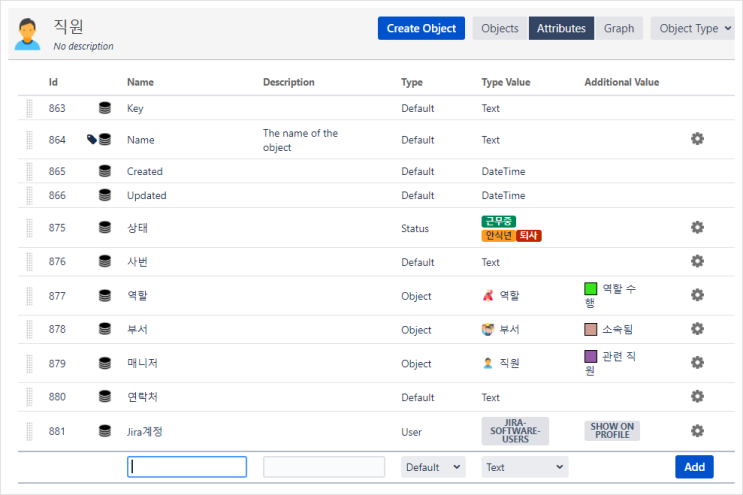
Task: Click the Status type cell of 상태
Action: click(415, 228)
